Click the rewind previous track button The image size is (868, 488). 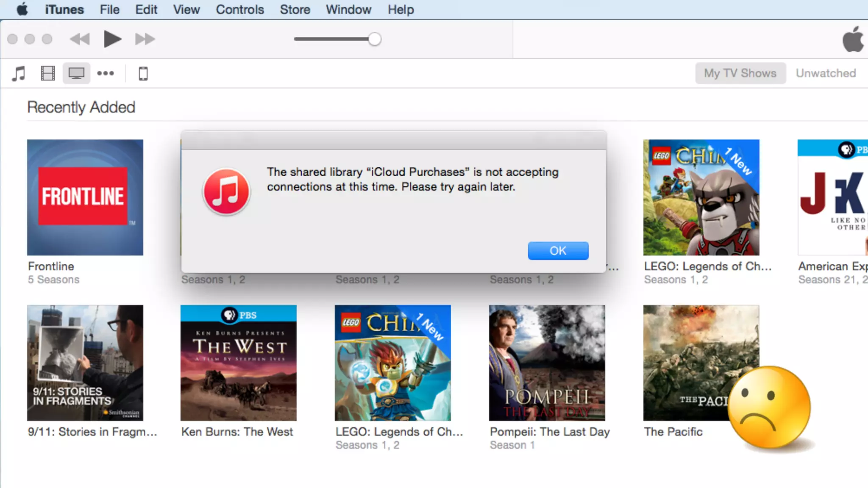80,39
